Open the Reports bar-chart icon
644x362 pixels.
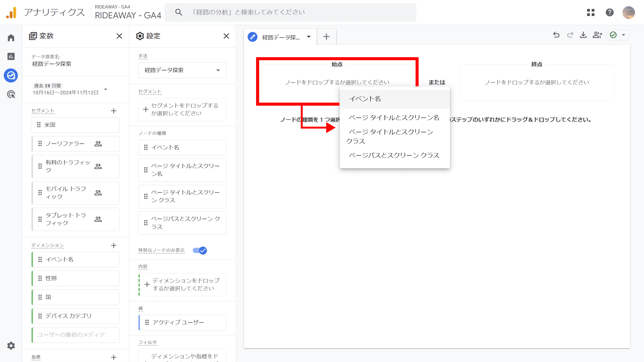pyautogui.click(x=11, y=56)
